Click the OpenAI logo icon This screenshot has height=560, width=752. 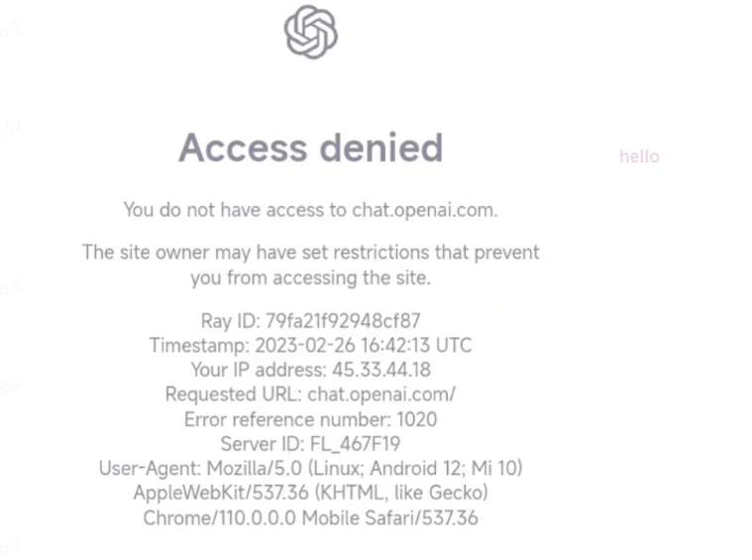[311, 32]
